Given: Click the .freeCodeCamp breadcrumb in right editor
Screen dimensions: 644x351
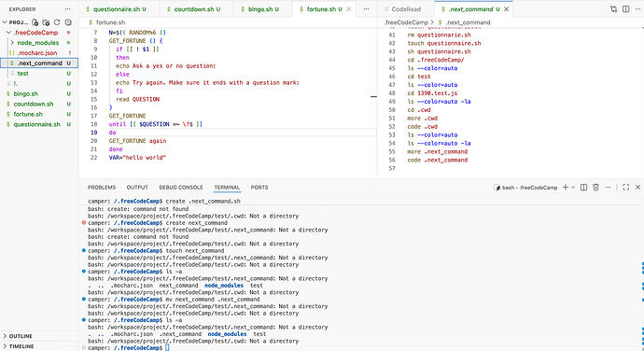Looking at the screenshot, I should [406, 22].
